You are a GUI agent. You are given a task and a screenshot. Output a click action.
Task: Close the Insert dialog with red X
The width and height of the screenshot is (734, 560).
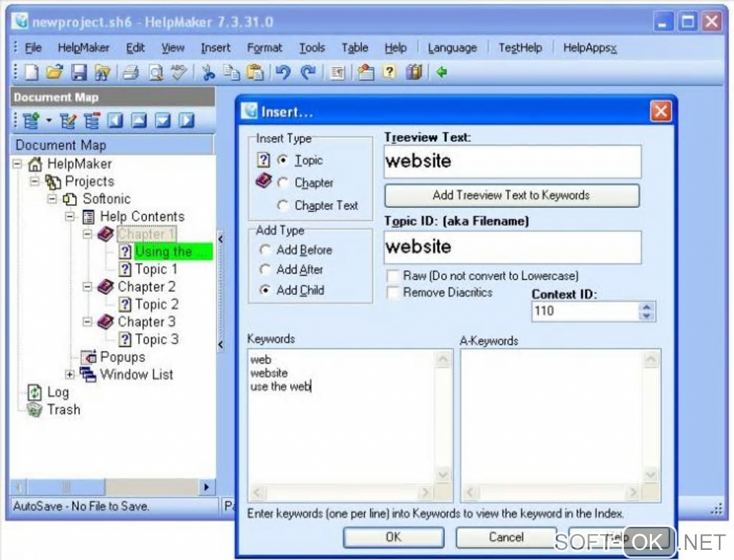coord(661,112)
